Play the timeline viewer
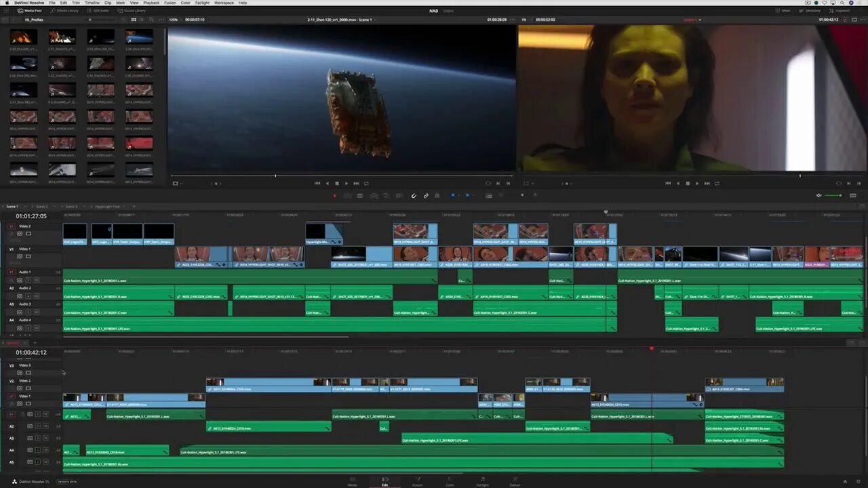Screen dimensions: 868x488 (x=697, y=183)
